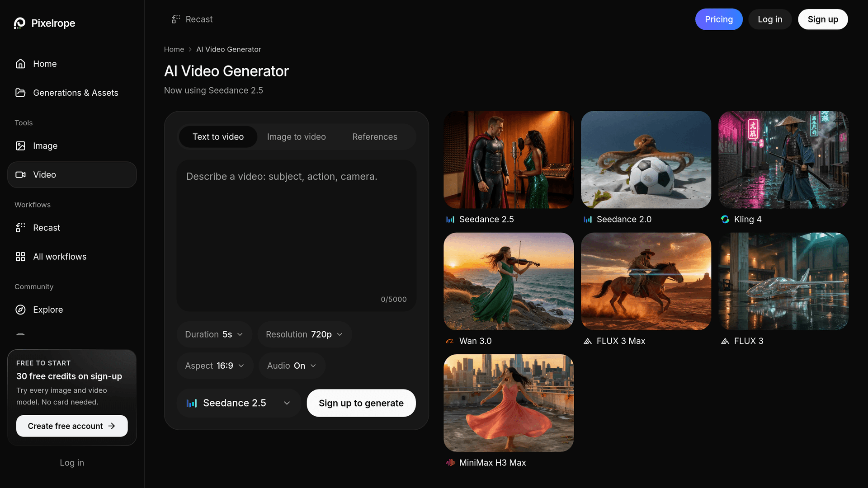Click the FLUX 3 Max model icon
Screen dimensions: 868x488
pyautogui.click(x=588, y=341)
